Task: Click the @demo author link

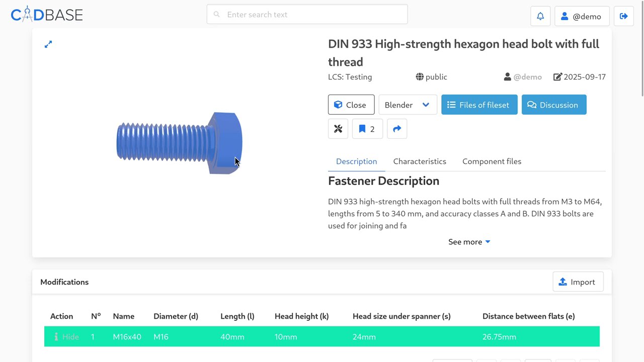Action: click(527, 77)
